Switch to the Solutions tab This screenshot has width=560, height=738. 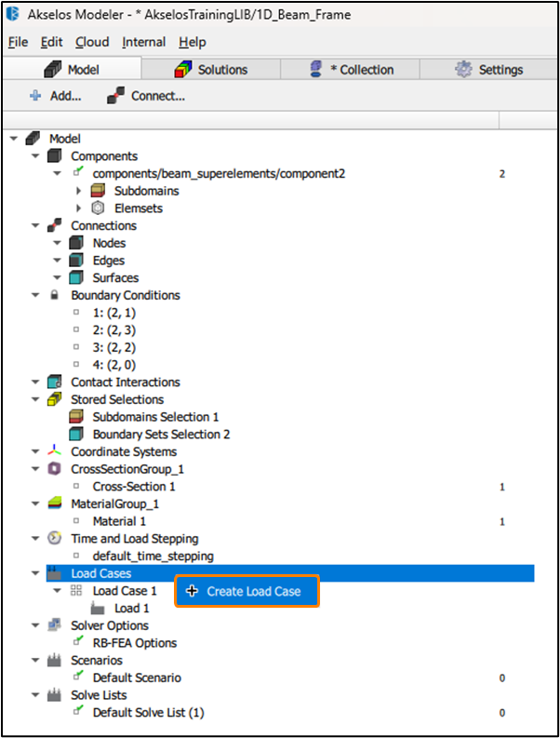pyautogui.click(x=211, y=70)
